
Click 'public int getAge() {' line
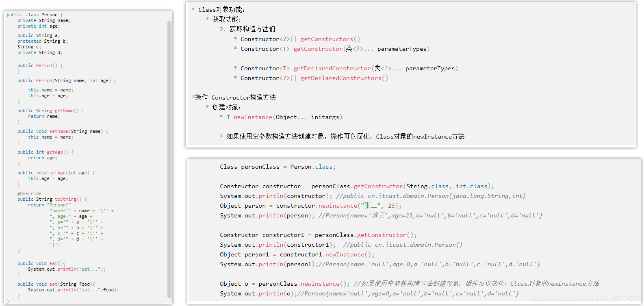[x=46, y=152]
